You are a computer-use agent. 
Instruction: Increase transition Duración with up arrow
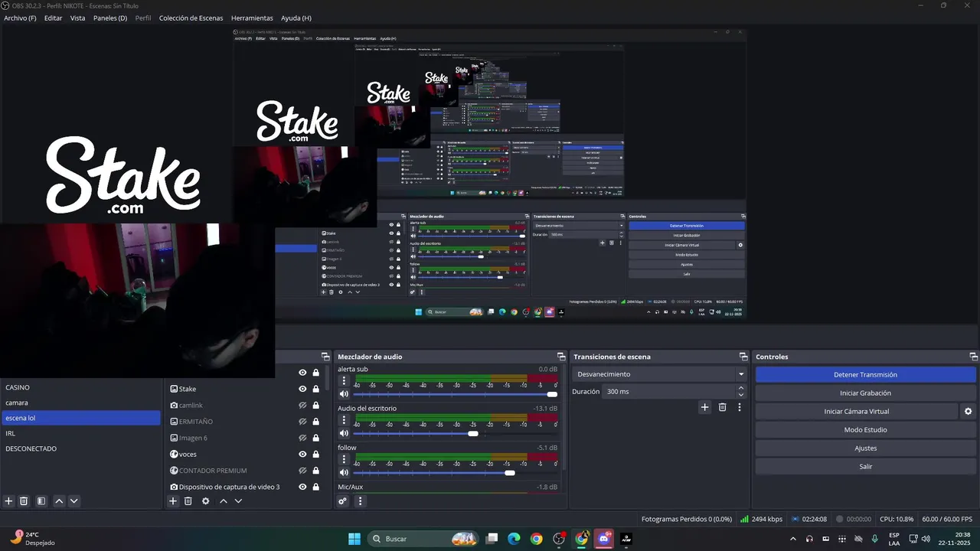(x=741, y=388)
